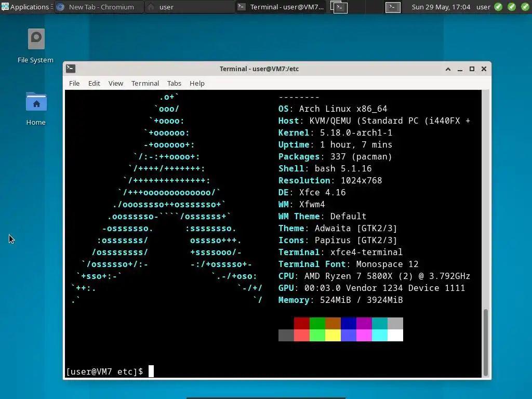
Task: Roll up the terminal window with the caret button
Action: coord(448,69)
